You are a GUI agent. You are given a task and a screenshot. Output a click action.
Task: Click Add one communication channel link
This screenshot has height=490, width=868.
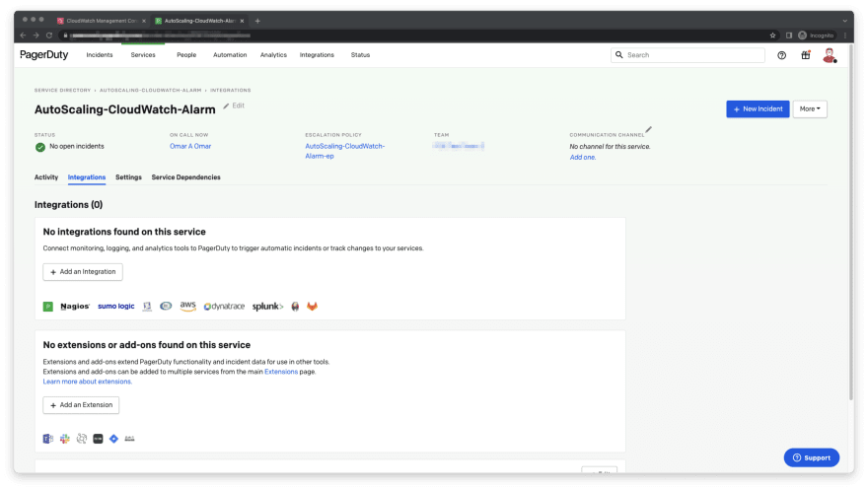pyautogui.click(x=583, y=158)
